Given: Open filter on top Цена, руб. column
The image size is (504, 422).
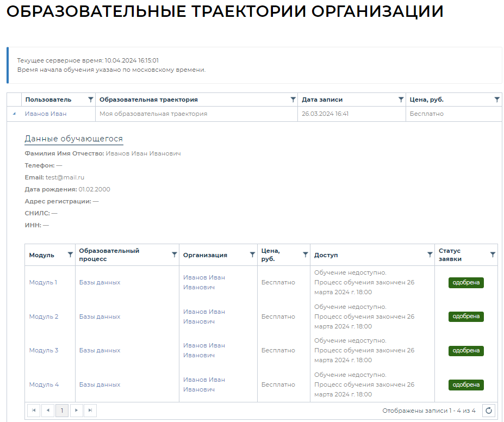Looking at the screenshot, I should pos(496,100).
